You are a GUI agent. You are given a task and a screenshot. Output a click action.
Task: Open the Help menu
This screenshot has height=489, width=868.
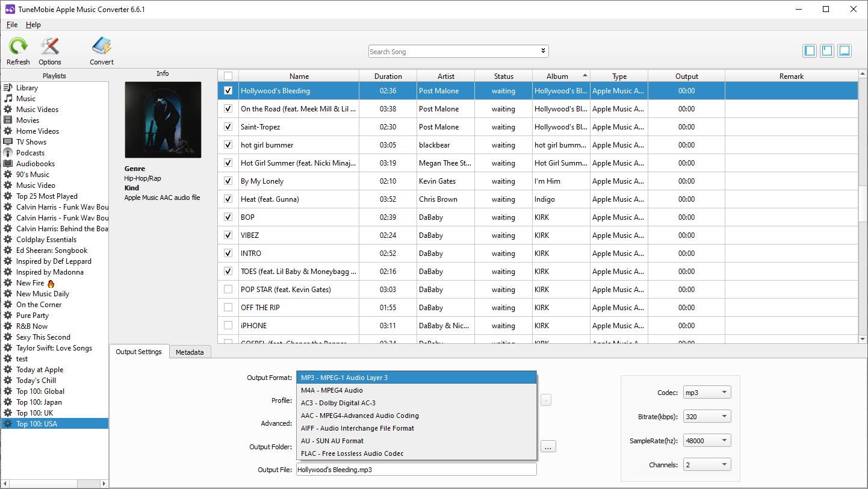pyautogui.click(x=33, y=25)
